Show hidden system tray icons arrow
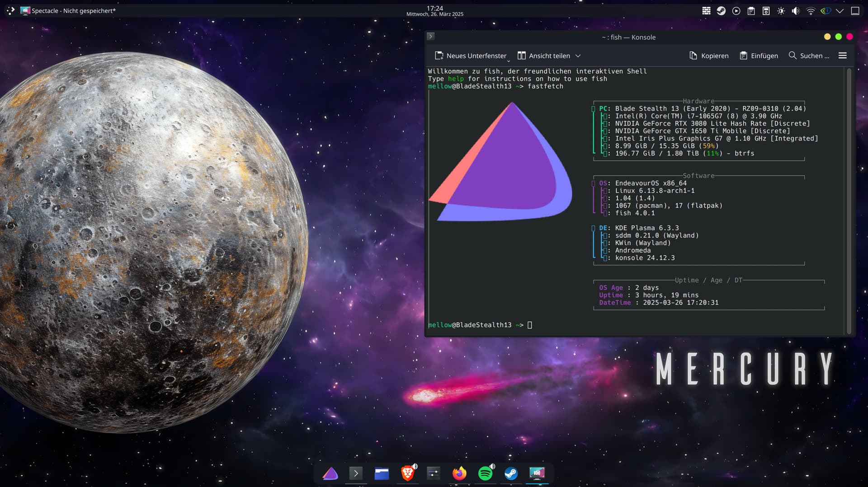868x487 pixels. [840, 11]
